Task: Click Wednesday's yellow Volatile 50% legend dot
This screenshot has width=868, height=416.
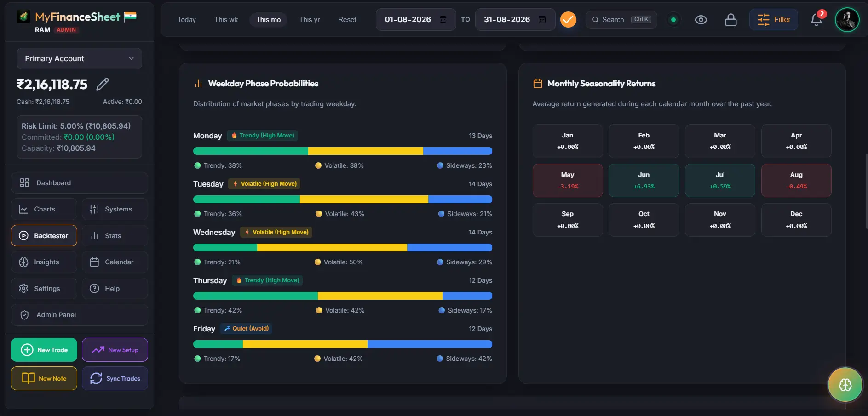Action: (x=317, y=262)
